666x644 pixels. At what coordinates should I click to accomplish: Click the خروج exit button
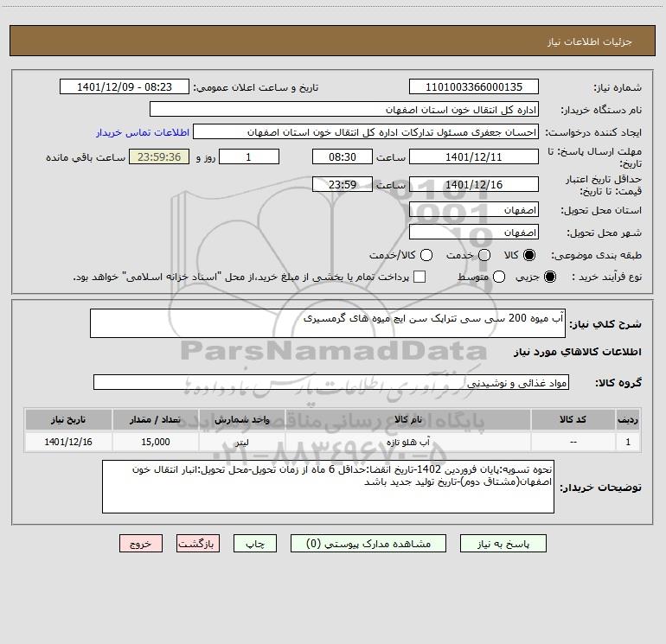point(141,544)
